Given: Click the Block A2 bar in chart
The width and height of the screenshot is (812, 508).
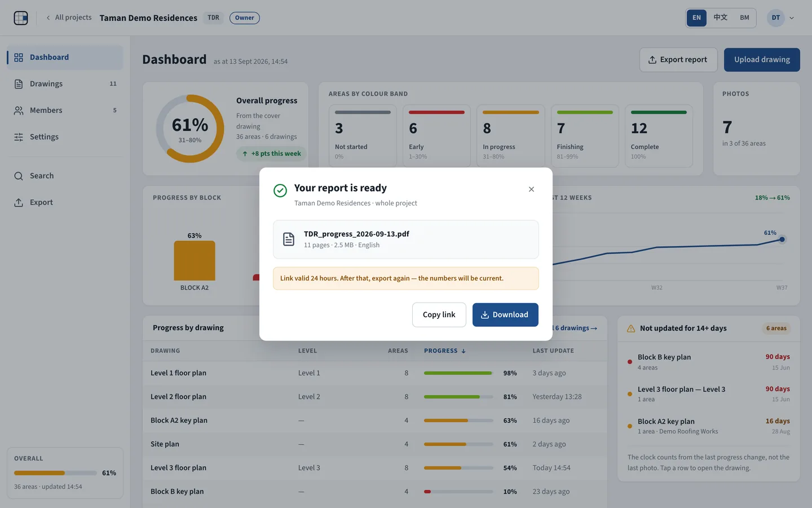Looking at the screenshot, I should pos(195,261).
